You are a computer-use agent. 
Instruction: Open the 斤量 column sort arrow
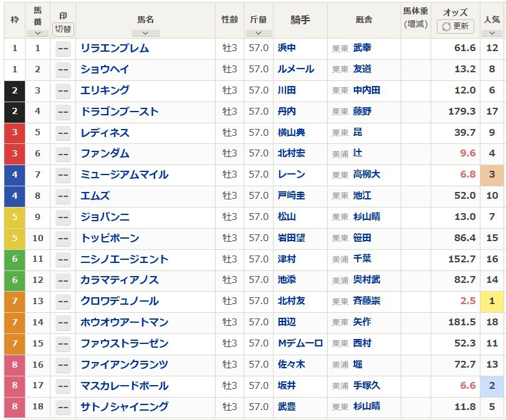pyautogui.click(x=258, y=33)
